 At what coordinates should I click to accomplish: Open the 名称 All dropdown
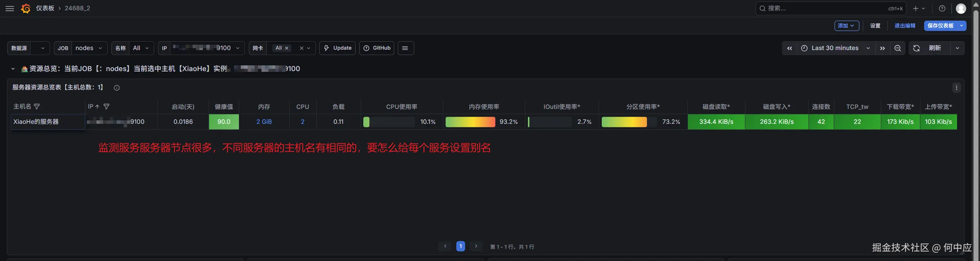[x=141, y=48]
